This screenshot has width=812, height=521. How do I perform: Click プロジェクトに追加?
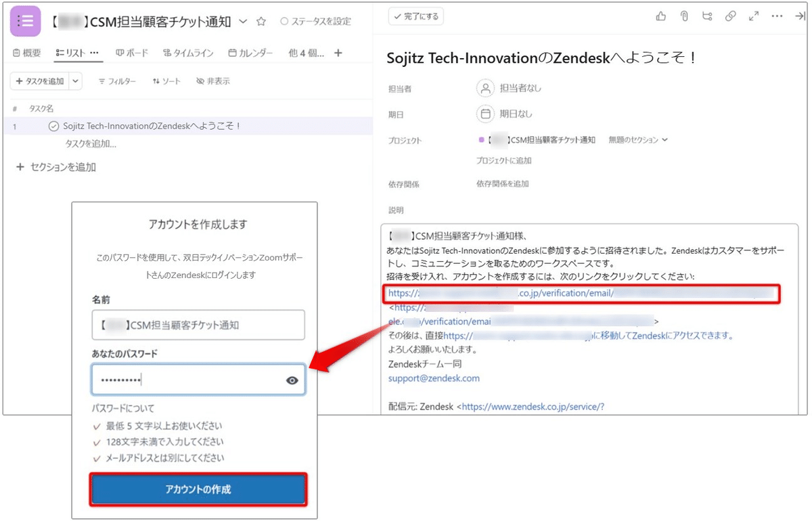pyautogui.click(x=503, y=161)
